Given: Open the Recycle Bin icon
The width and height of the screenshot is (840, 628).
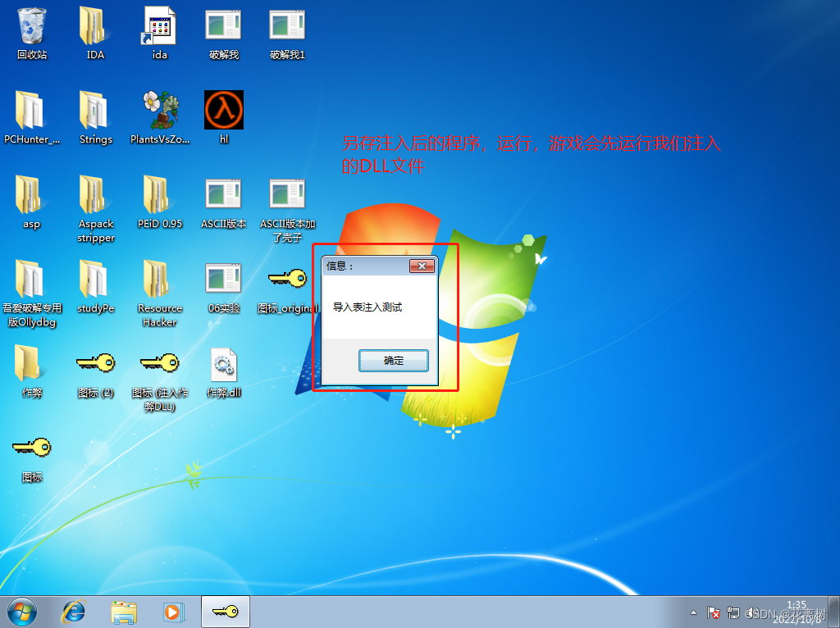Looking at the screenshot, I should point(32,25).
